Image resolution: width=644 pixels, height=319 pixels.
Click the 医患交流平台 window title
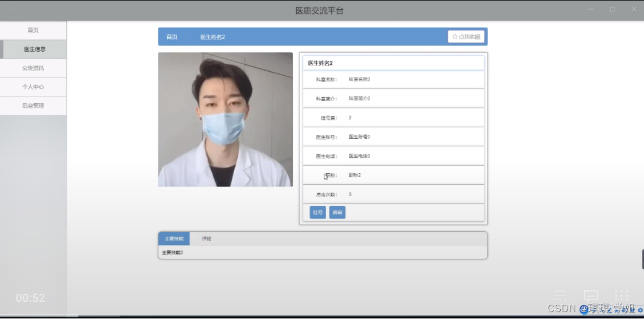(x=320, y=11)
